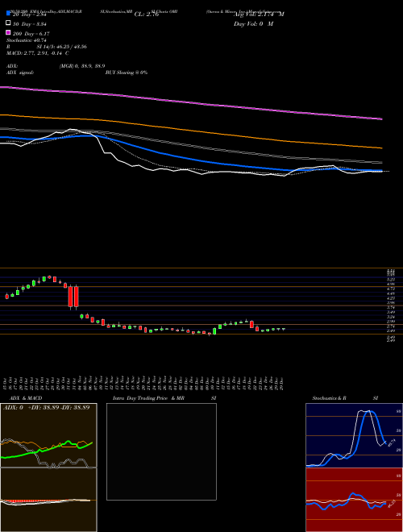Click the blue 20 Day legend swatch
This screenshot has width=403, height=532.
tap(8, 14)
